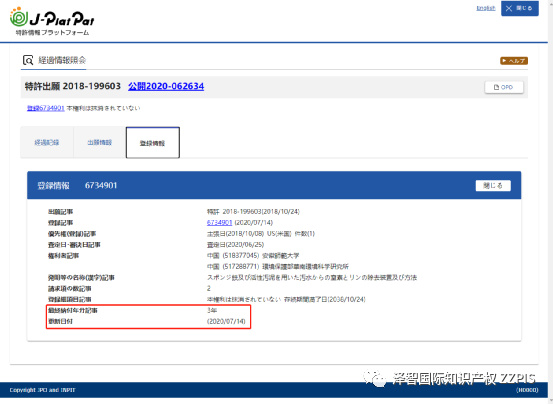Select the 登録情報 tab
Image resolution: width=553 pixels, height=404 pixels.
[x=153, y=143]
